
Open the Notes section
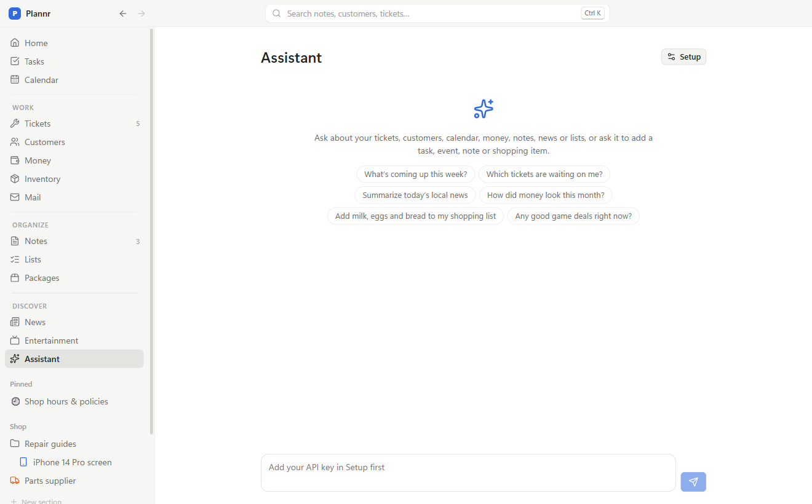point(74,241)
